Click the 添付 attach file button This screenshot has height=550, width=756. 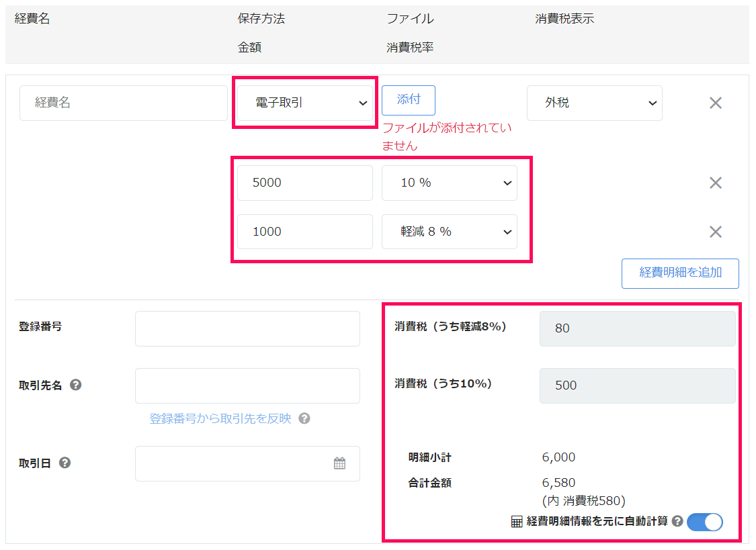click(x=409, y=100)
